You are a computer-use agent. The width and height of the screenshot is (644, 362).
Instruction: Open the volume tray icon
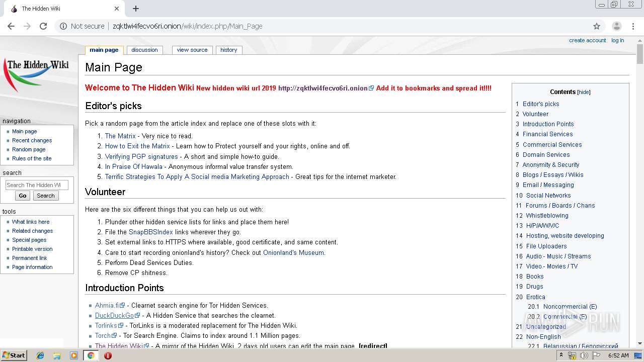click(584, 355)
